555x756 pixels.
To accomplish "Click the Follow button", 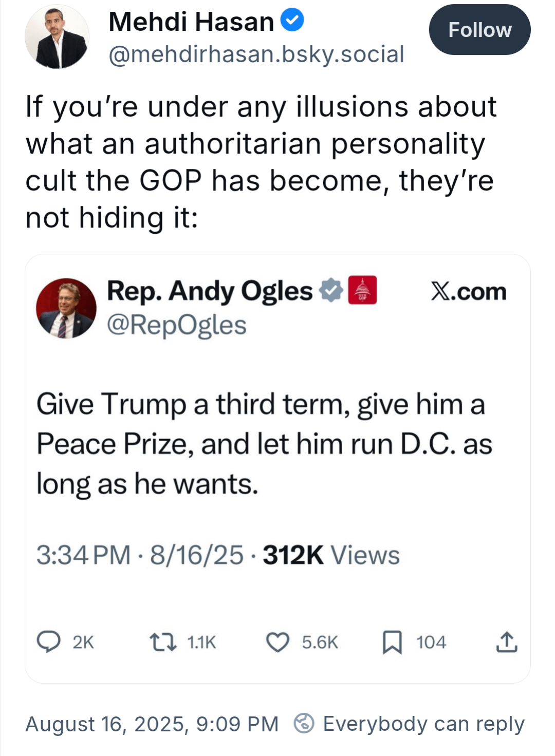I will [479, 30].
